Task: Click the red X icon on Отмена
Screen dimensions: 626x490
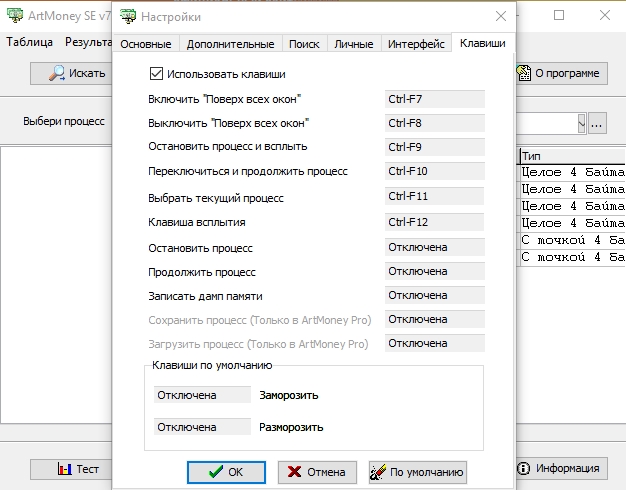Action: click(x=294, y=472)
